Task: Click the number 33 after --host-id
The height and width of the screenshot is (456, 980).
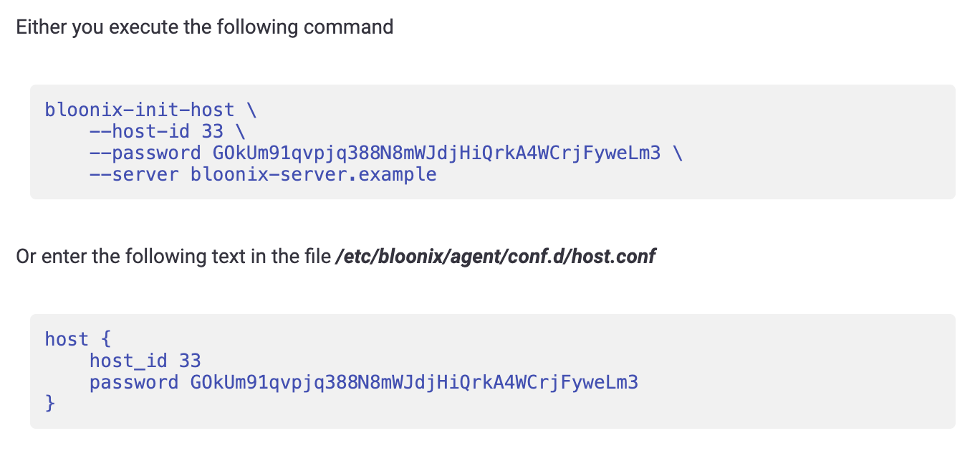Action: click(213, 131)
